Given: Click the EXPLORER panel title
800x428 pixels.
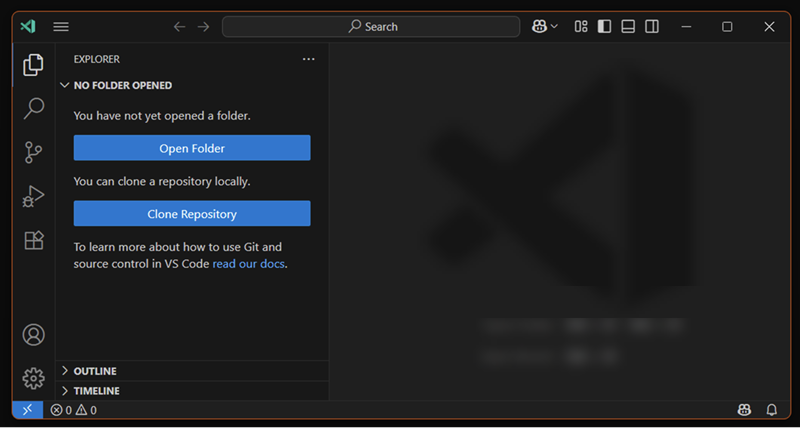Looking at the screenshot, I should pyautogui.click(x=96, y=59).
